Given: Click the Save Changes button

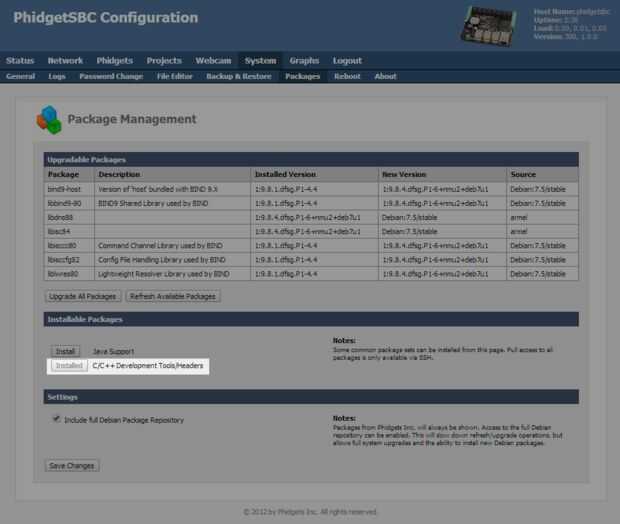Looking at the screenshot, I should point(72,465).
